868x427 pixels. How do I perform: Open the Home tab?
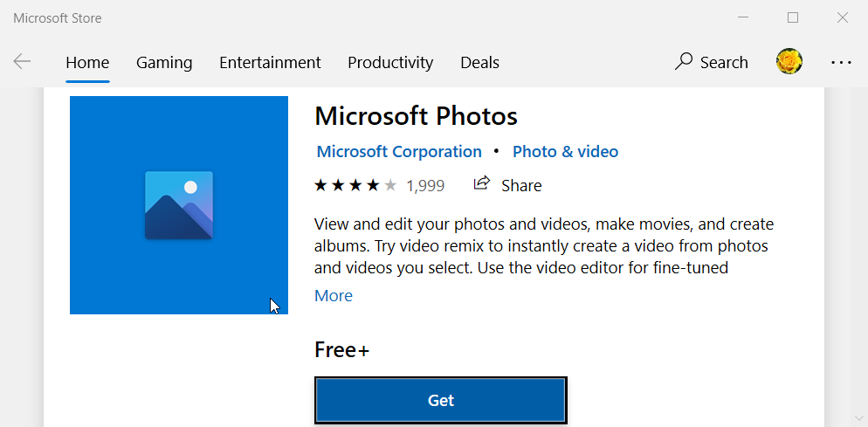point(87,63)
